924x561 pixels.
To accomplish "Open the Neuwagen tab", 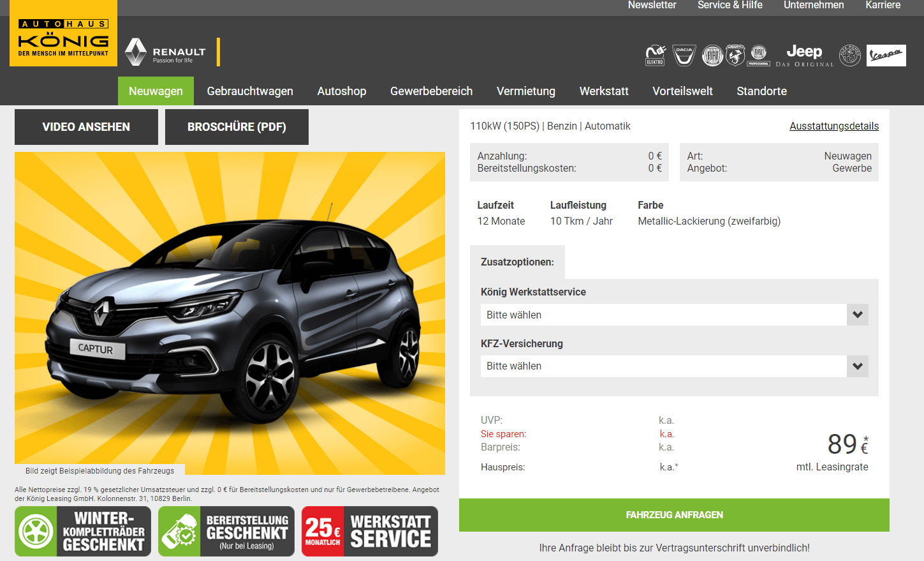I will pos(156,91).
